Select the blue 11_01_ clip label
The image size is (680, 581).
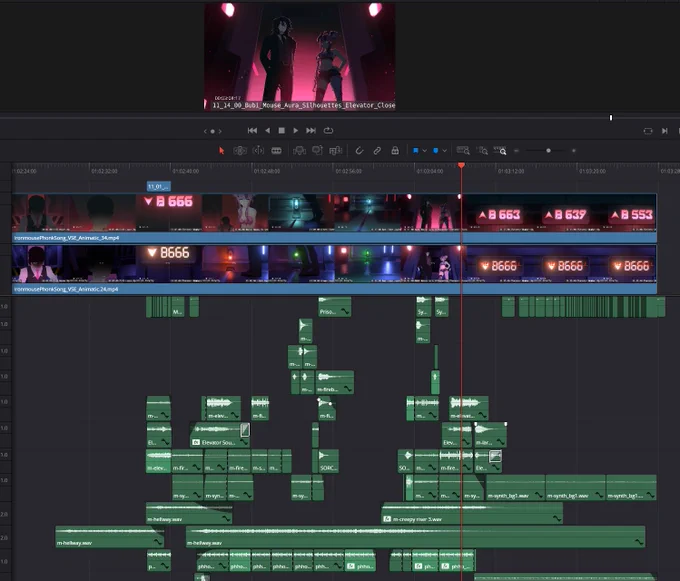(159, 186)
